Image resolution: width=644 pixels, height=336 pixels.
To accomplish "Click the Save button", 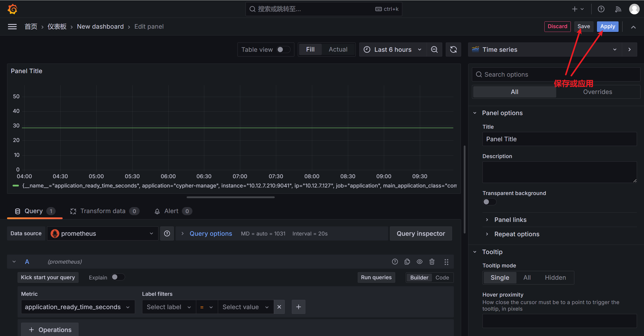I will pyautogui.click(x=584, y=26).
